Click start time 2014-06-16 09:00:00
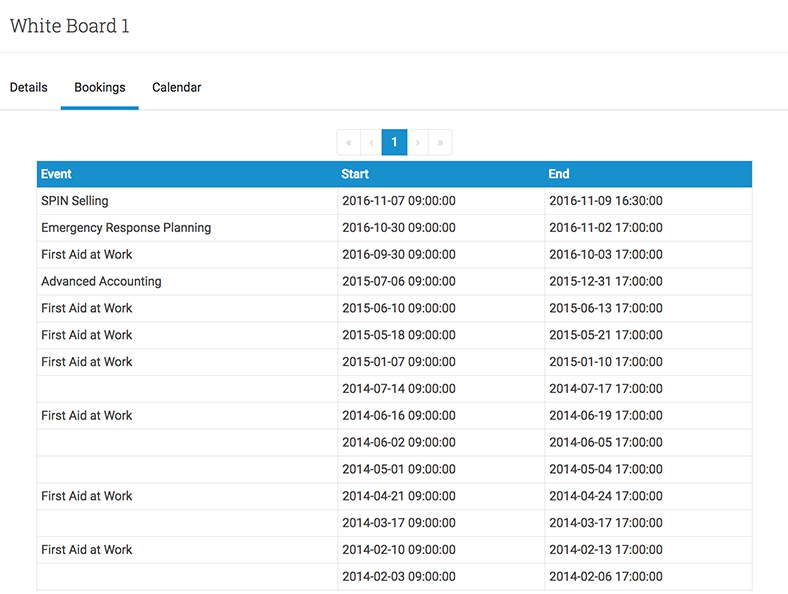788x594 pixels. tap(399, 416)
